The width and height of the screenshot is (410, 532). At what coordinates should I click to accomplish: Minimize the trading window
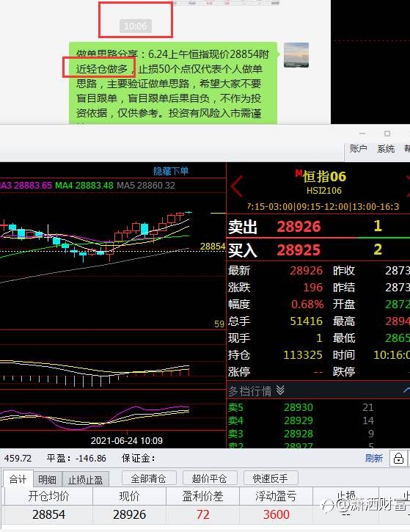pyautogui.click(x=362, y=134)
